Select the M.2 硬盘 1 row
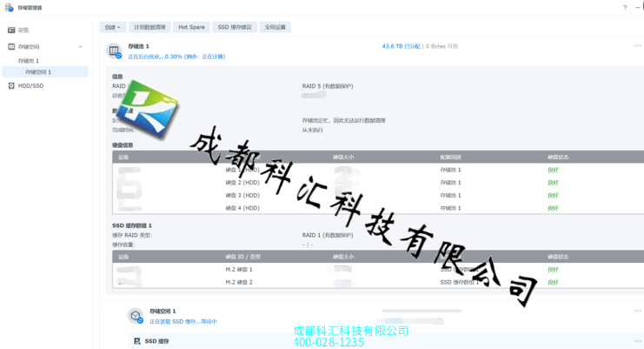 (378, 269)
